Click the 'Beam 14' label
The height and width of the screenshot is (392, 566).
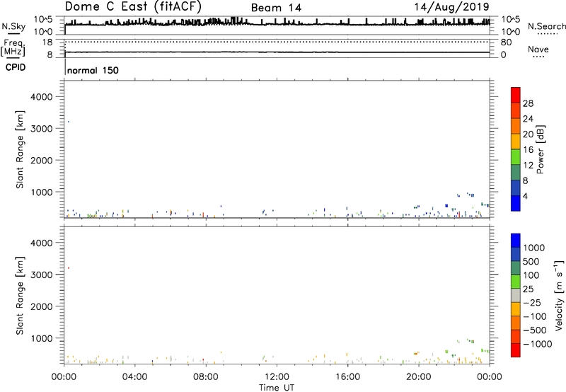pos(276,8)
